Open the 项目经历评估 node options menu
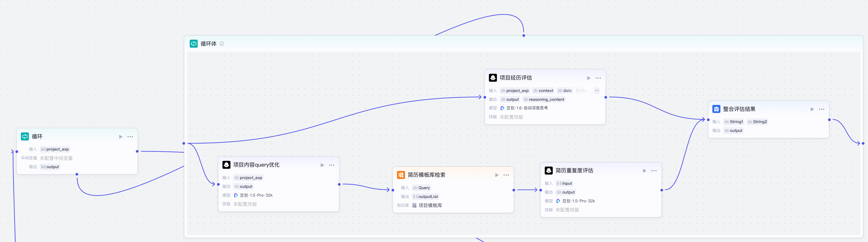This screenshot has width=868, height=242. [x=598, y=78]
